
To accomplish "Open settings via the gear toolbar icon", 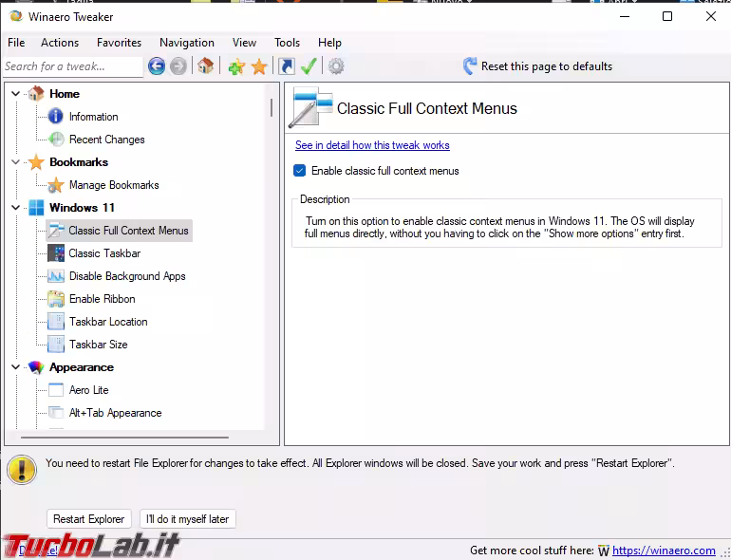I will click(336, 66).
